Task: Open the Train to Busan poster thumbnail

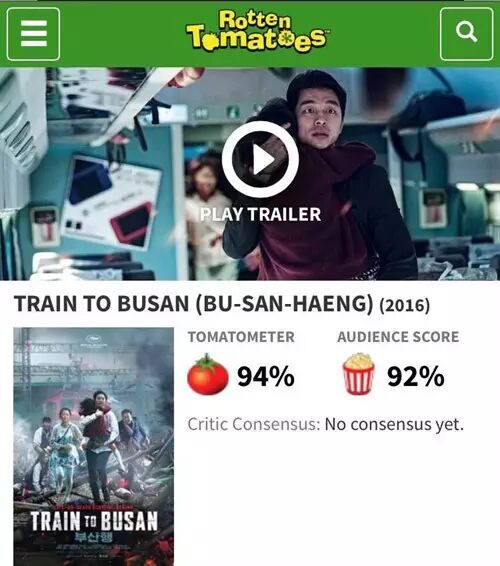Action: pyautogui.click(x=94, y=447)
